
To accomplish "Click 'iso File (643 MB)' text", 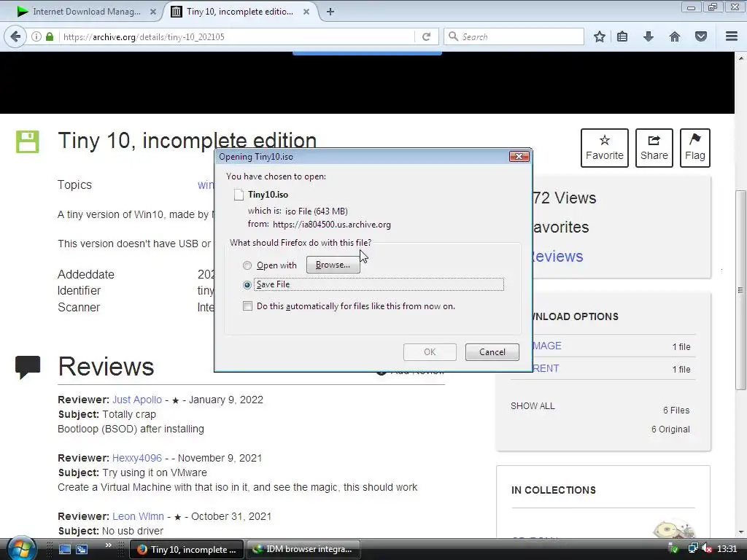I will [317, 211].
